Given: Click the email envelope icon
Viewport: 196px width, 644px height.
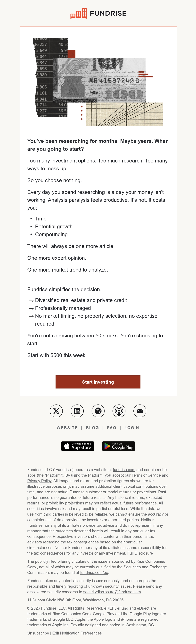Looking at the screenshot, I should (140, 411).
